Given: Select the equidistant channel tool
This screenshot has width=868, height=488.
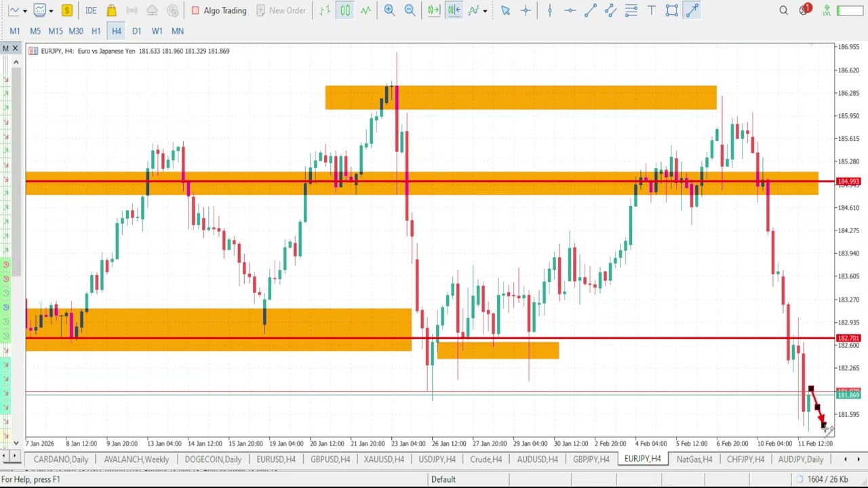Looking at the screenshot, I should coord(610,10).
